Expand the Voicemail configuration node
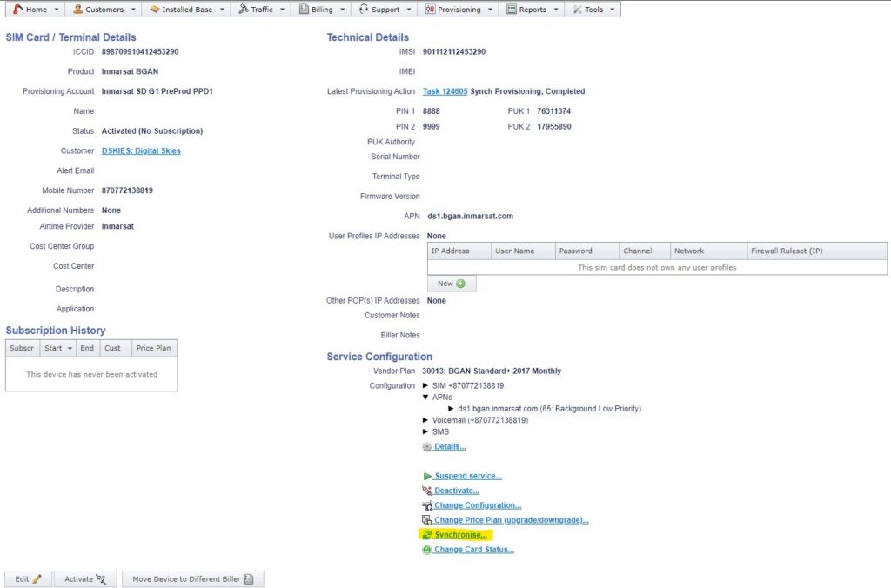891x588 pixels. pos(425,420)
